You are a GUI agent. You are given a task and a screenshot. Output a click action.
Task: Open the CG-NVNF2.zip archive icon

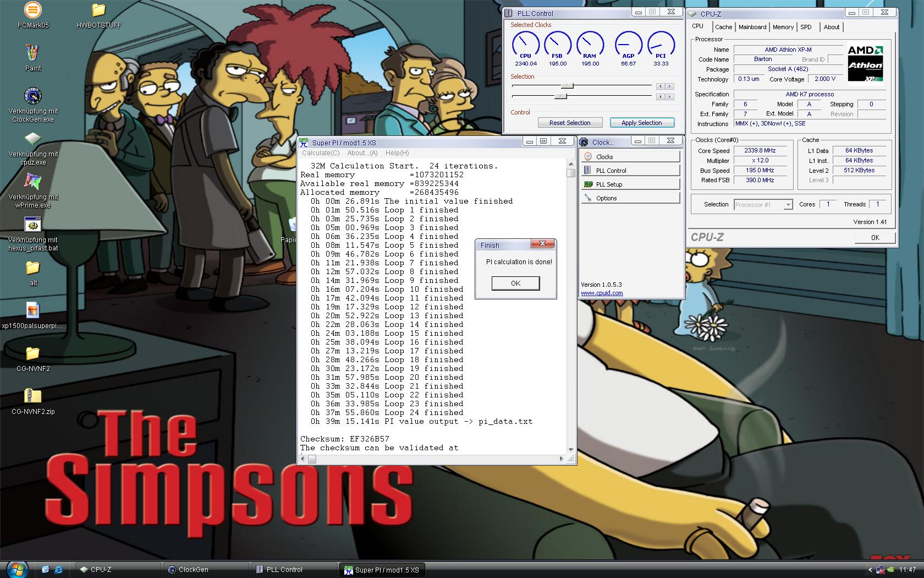(33, 396)
